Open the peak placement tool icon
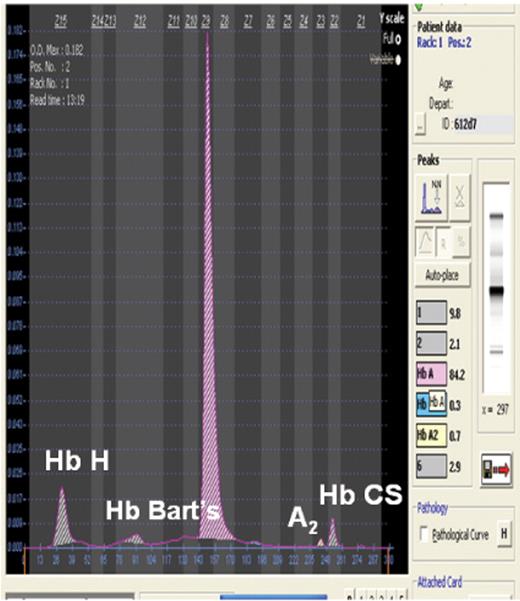Image resolution: width=520 pixels, height=601 pixels. (431, 198)
